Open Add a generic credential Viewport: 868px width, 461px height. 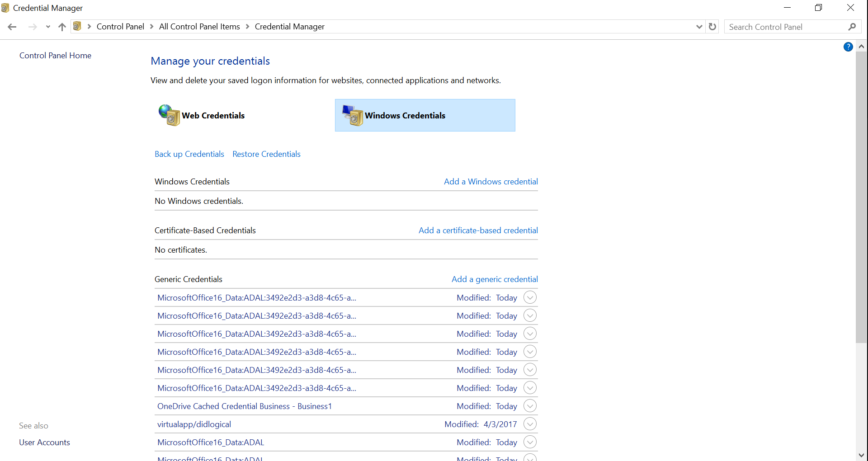[494, 279]
